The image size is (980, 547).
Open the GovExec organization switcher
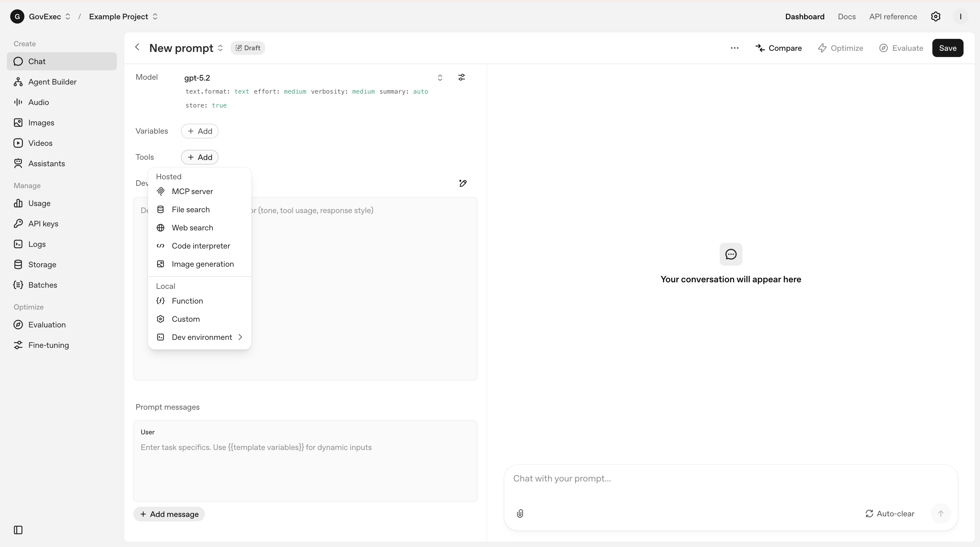(49, 16)
